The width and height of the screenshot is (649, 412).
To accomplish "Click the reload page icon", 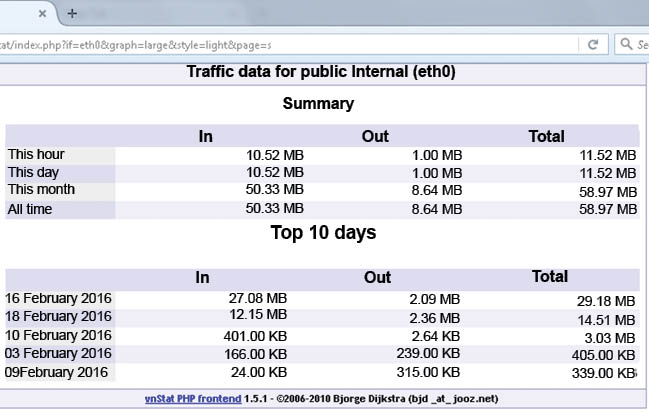I will point(593,45).
